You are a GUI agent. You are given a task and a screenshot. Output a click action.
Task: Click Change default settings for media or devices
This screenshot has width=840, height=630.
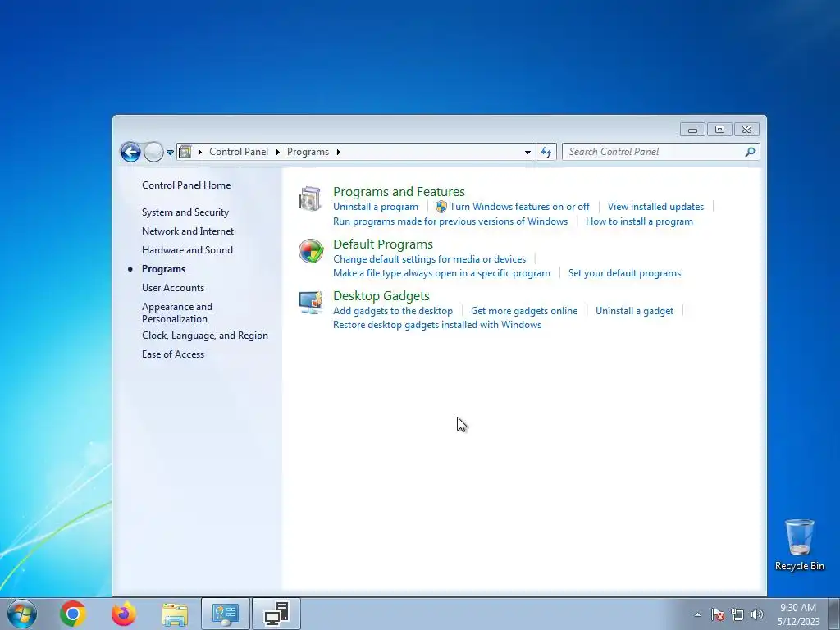pos(430,259)
